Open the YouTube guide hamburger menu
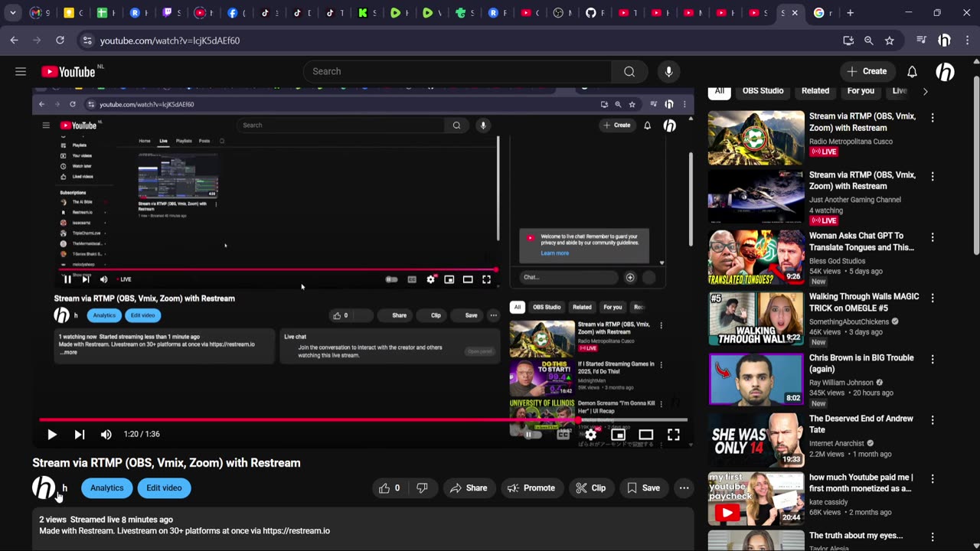This screenshot has height=551, width=980. (x=21, y=71)
